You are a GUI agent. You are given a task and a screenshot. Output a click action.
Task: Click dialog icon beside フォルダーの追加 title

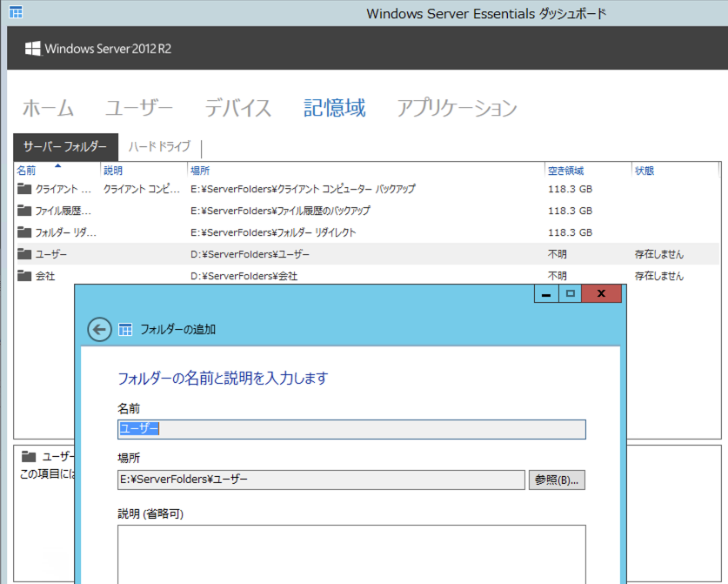[x=125, y=329]
